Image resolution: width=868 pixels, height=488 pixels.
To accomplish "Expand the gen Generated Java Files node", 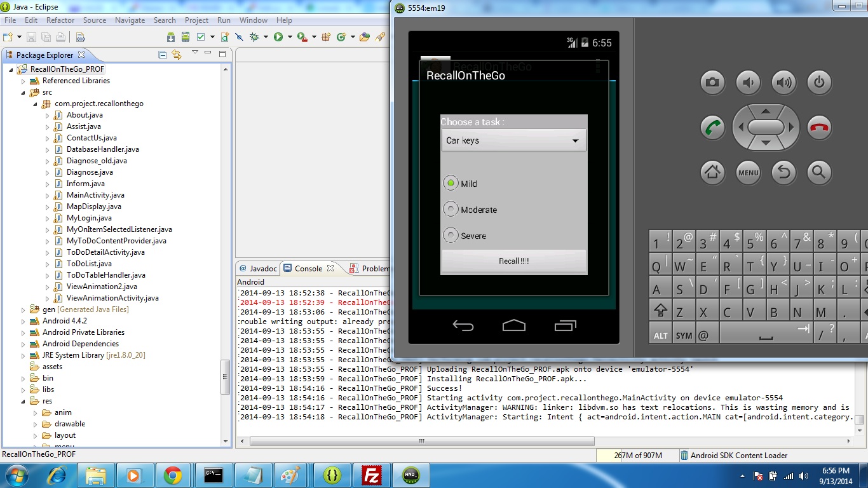I will pos(24,309).
